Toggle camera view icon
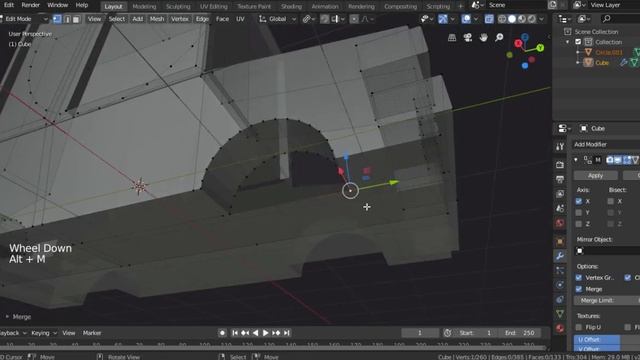Image resolution: width=640 pixels, height=360 pixels. point(468,38)
